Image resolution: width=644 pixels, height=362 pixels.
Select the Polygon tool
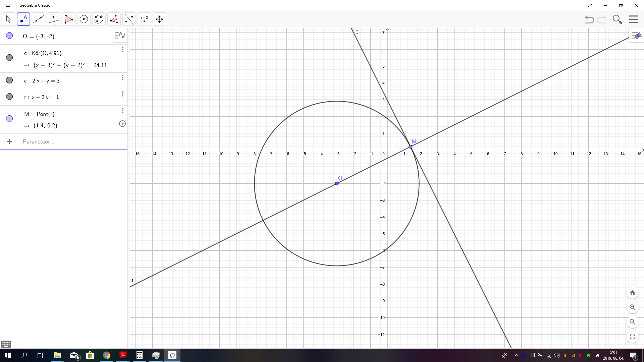coord(69,19)
